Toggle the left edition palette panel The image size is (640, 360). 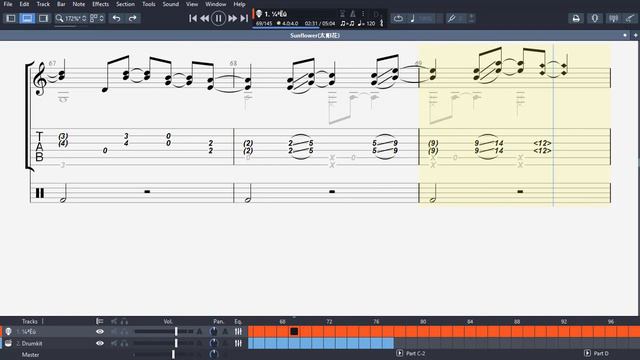click(11, 18)
